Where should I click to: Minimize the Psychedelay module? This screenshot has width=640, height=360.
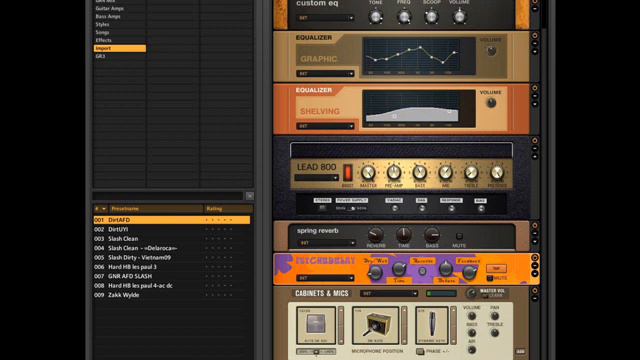pyautogui.click(x=535, y=266)
